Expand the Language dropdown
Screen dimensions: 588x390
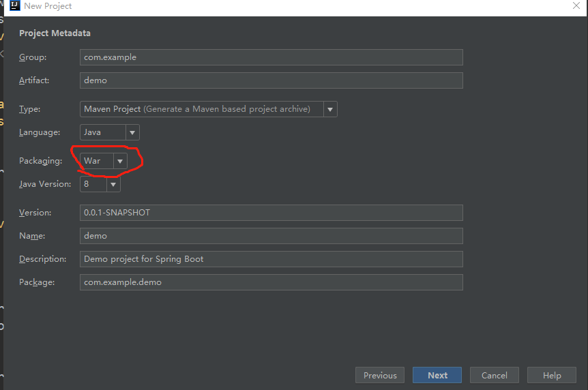pos(132,132)
